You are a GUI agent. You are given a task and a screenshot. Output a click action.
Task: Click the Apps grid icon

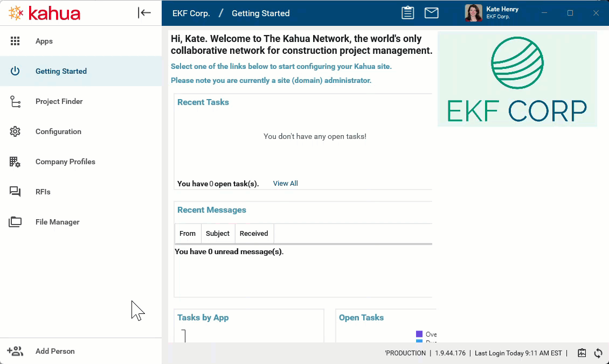[x=15, y=41]
